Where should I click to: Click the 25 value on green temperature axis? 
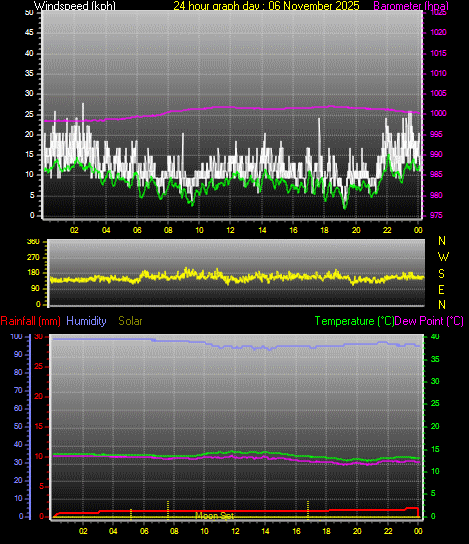pyautogui.click(x=435, y=403)
